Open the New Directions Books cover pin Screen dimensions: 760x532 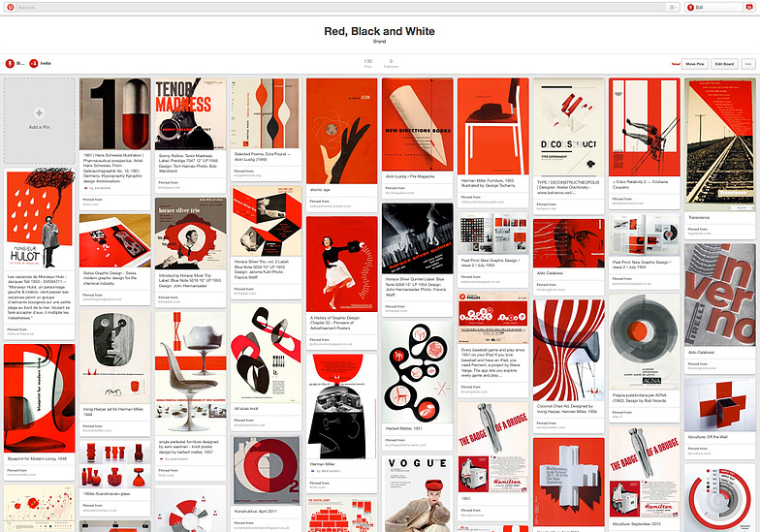tap(417, 124)
